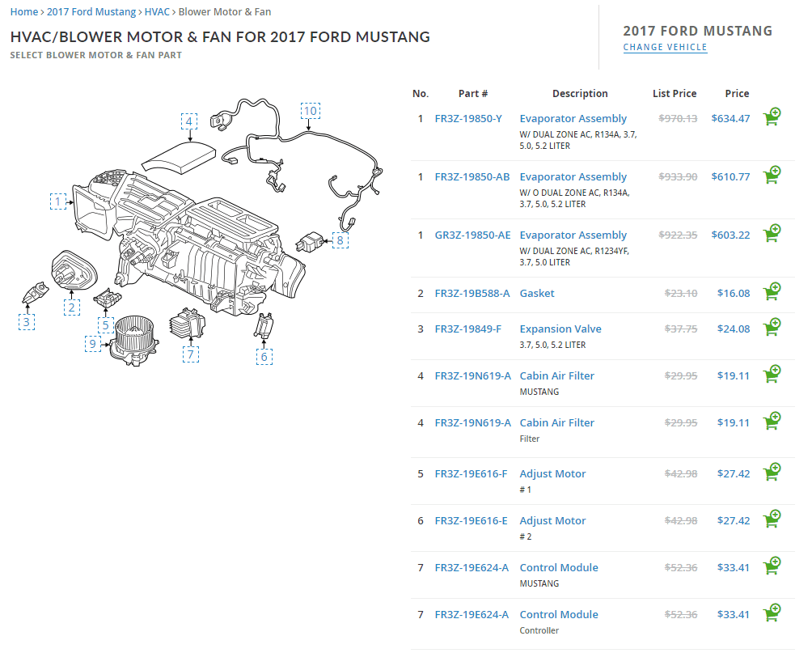Add FR3Z-19850-AB evaporator to cart
Screen dimensions: 812x653
pyautogui.click(x=772, y=175)
